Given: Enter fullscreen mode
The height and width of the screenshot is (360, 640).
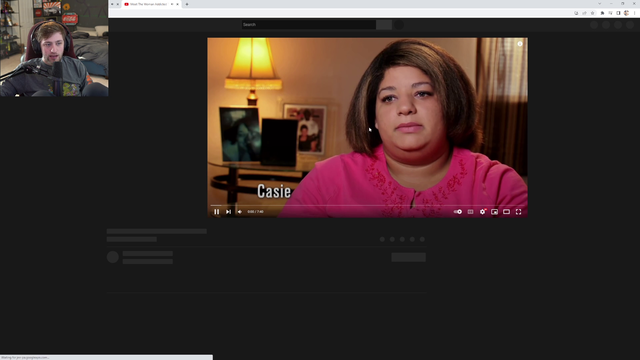Looking at the screenshot, I should (x=518, y=212).
